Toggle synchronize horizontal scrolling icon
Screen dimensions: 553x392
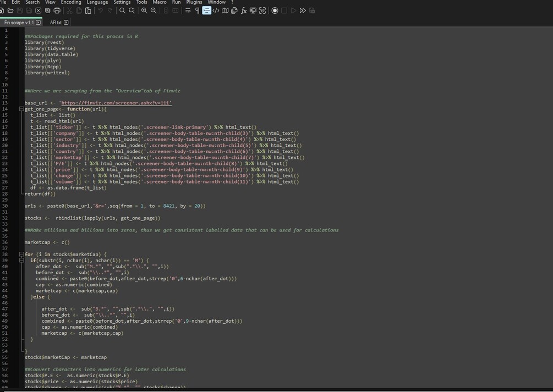pyautogui.click(x=176, y=10)
